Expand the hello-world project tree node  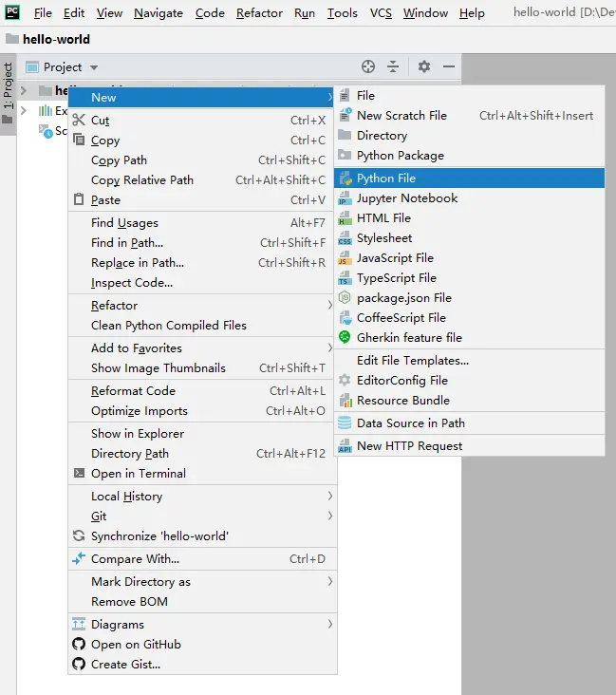[x=24, y=90]
